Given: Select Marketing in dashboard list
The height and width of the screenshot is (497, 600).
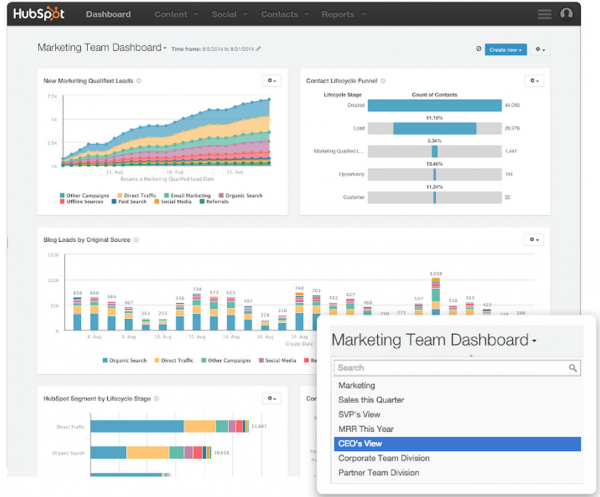Looking at the screenshot, I should click(x=457, y=385).
